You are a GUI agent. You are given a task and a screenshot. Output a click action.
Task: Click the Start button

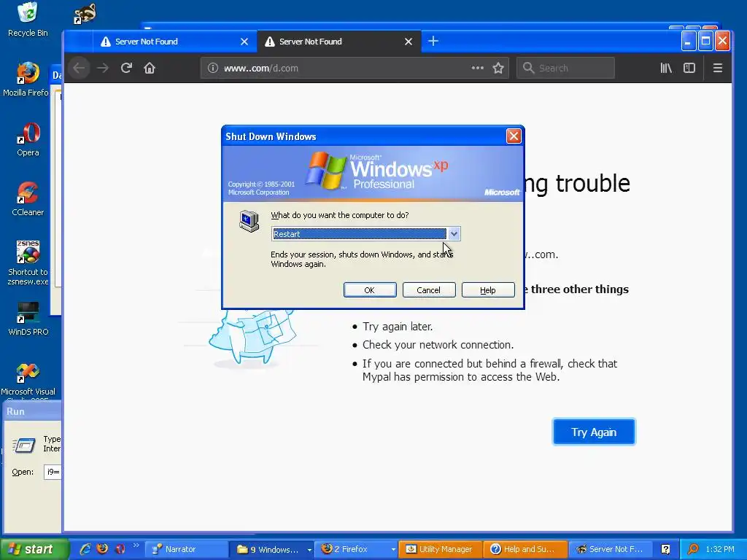click(34, 549)
